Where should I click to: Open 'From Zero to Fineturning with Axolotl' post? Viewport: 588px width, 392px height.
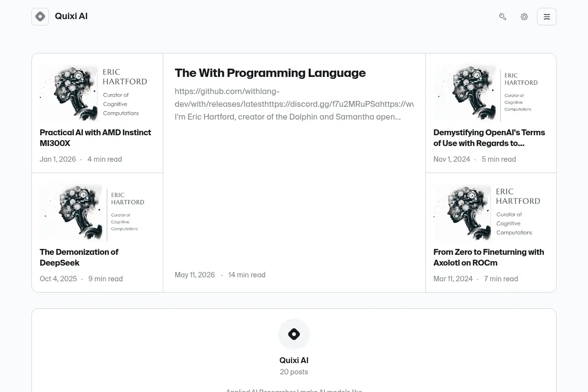click(x=489, y=257)
